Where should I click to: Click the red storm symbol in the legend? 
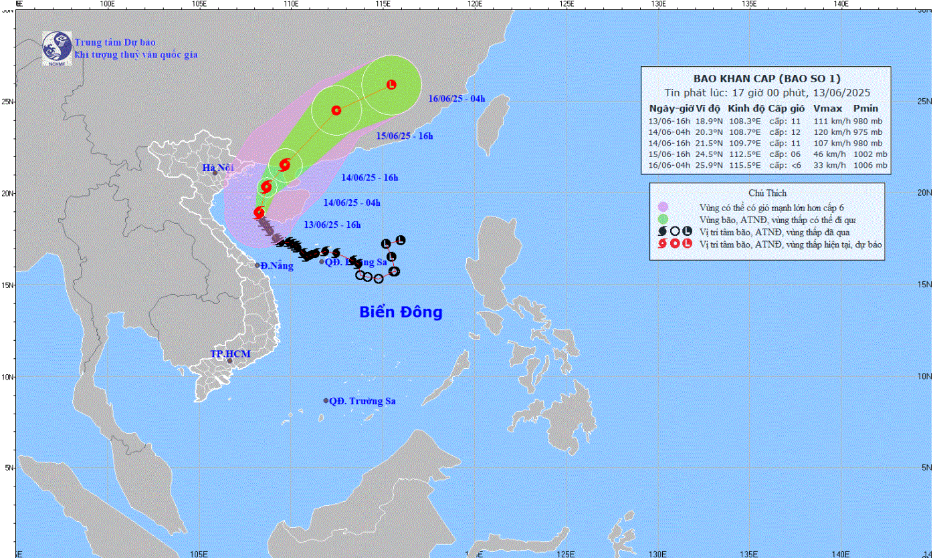[663, 245]
